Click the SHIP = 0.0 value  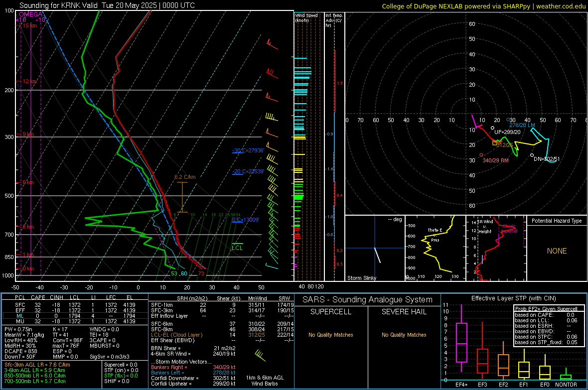click(x=117, y=382)
